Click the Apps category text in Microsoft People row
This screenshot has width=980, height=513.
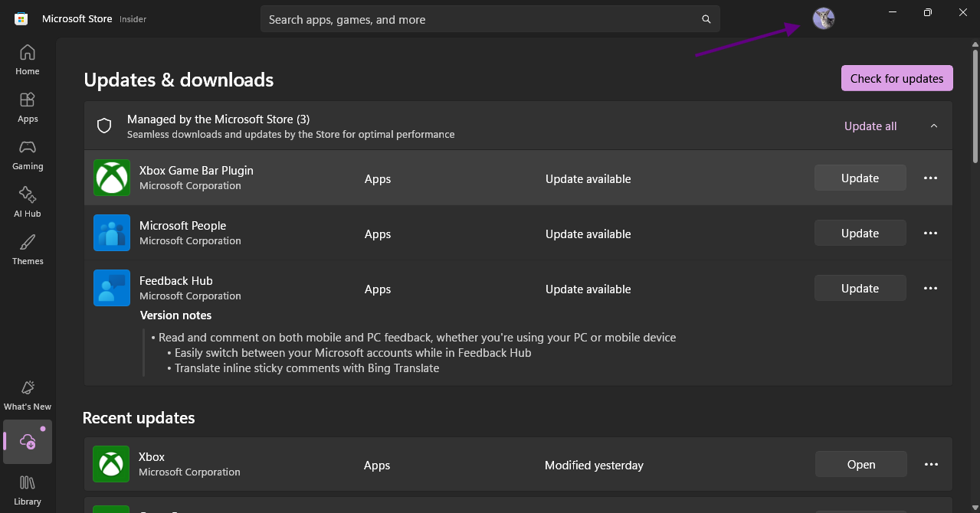pos(378,234)
